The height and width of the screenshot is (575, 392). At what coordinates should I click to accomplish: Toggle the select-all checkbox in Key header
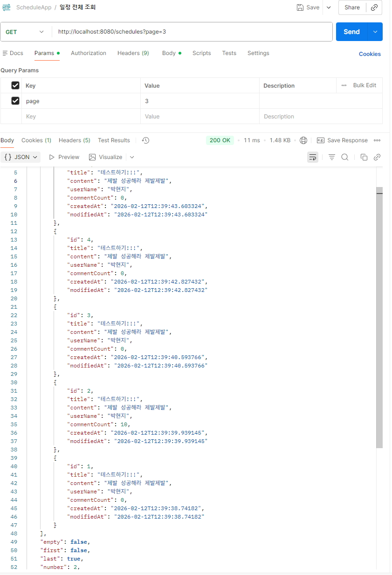pos(15,85)
